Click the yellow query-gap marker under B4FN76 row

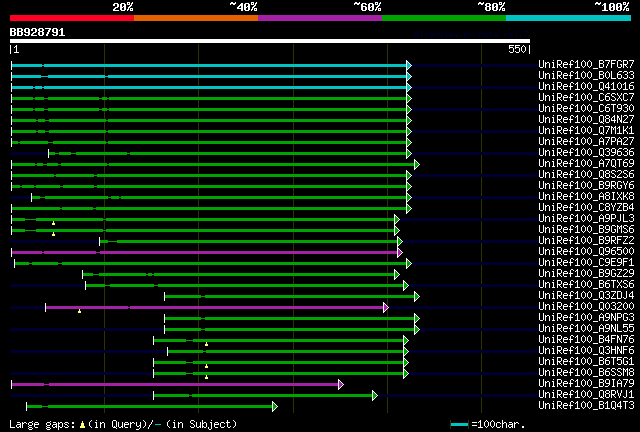click(207, 345)
